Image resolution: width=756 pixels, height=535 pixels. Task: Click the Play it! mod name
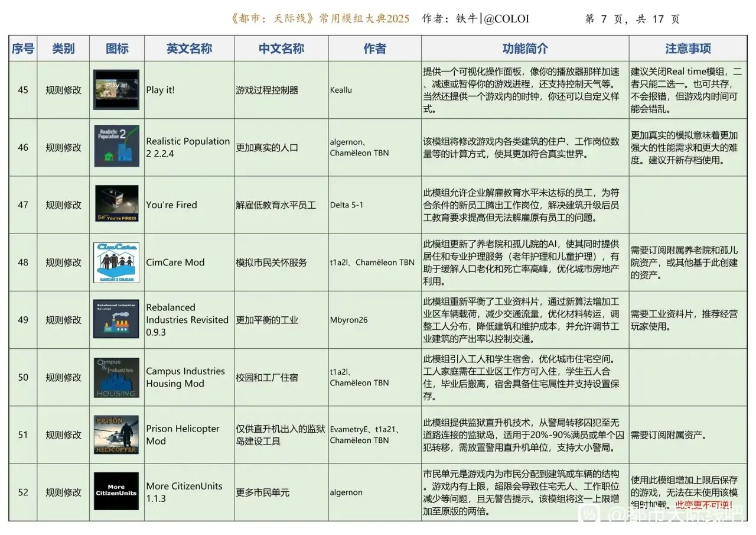coord(161,90)
